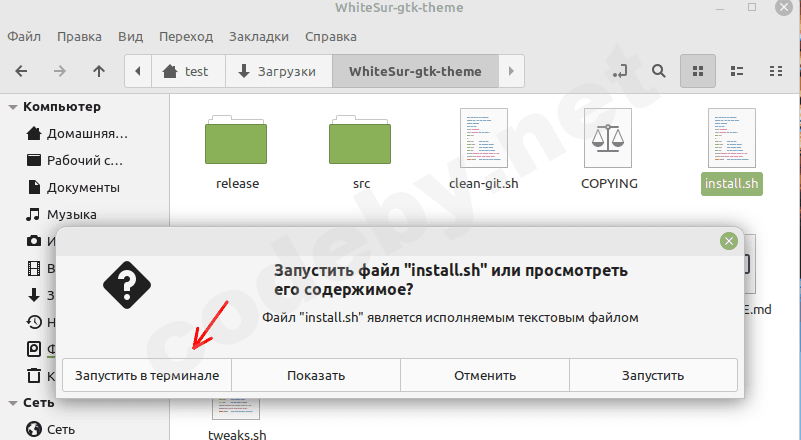The width and height of the screenshot is (801, 440).
Task: Go up to the parent folder
Action: tap(99, 71)
